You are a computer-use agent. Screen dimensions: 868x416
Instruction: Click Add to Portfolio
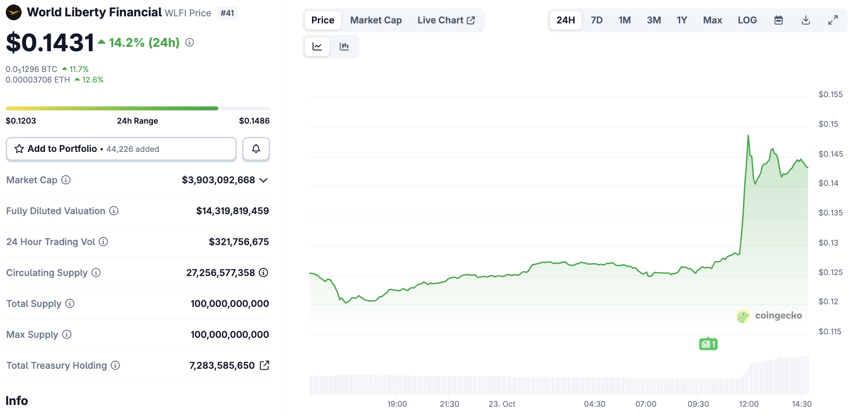tap(62, 149)
